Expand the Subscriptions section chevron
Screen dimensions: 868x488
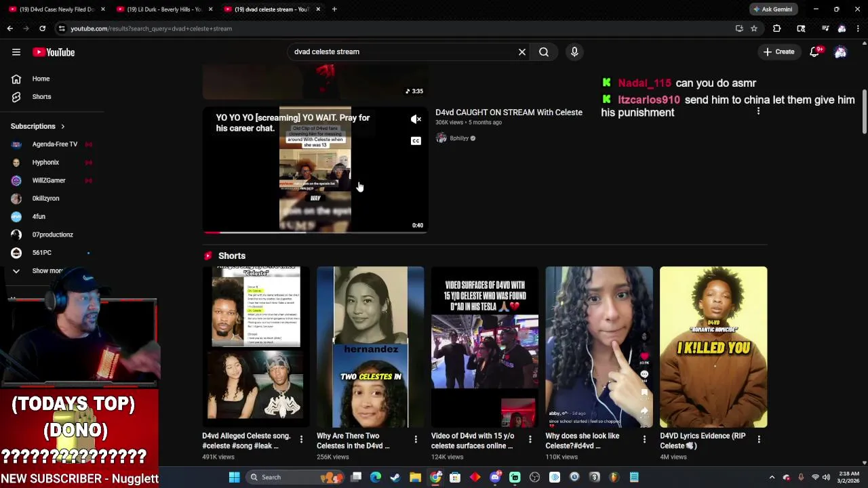[62, 126]
